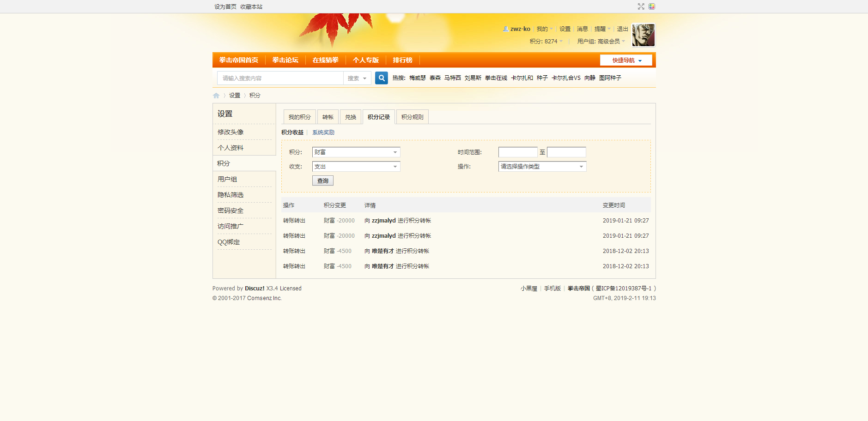Click the start date input field
This screenshot has width=868, height=421.
pyautogui.click(x=518, y=152)
